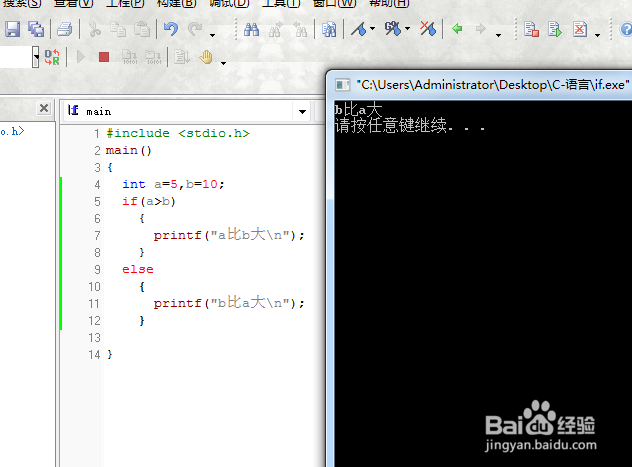Click the red Stop square icon
This screenshot has height=467, width=632.
click(104, 57)
